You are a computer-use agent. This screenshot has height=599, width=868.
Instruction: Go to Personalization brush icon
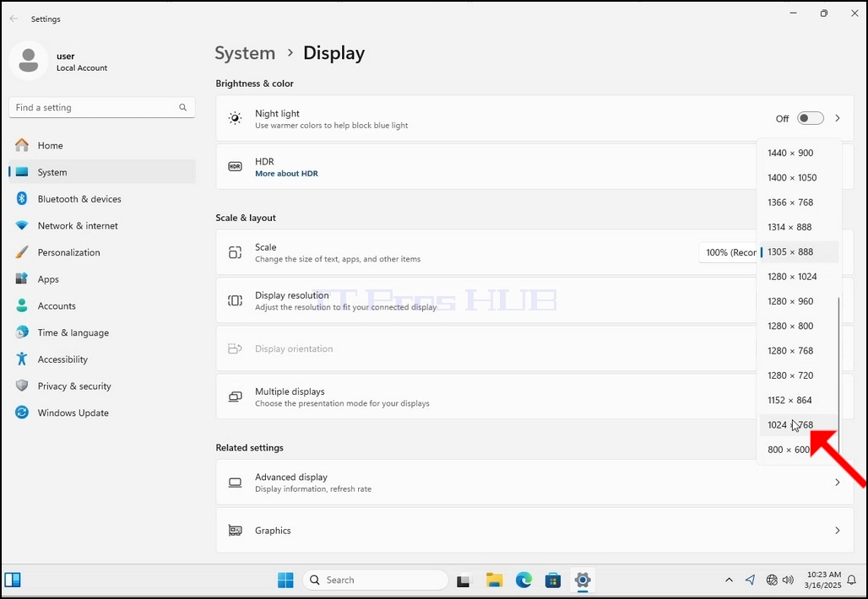22,252
